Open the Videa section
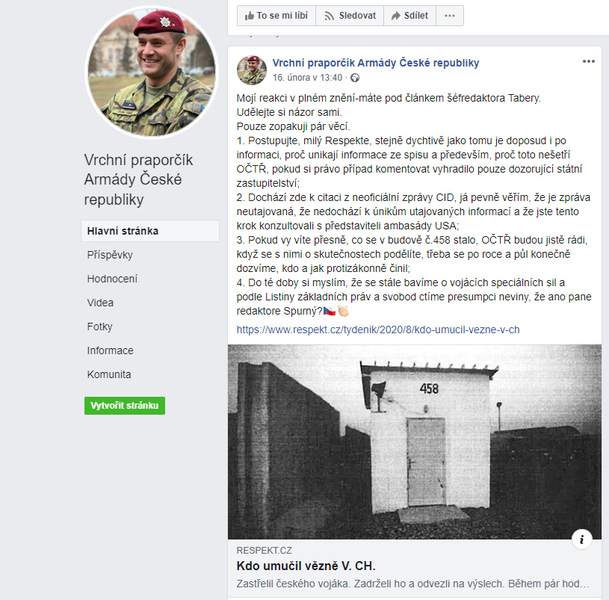This screenshot has width=609, height=600. (100, 303)
